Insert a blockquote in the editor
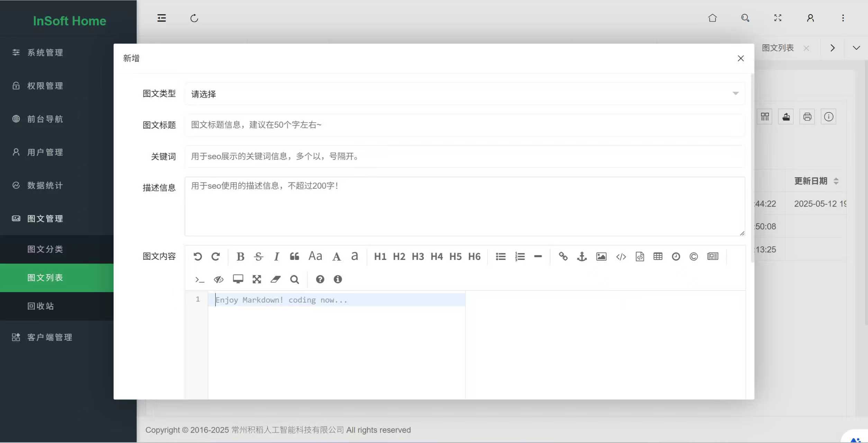The width and height of the screenshot is (868, 443). click(295, 256)
